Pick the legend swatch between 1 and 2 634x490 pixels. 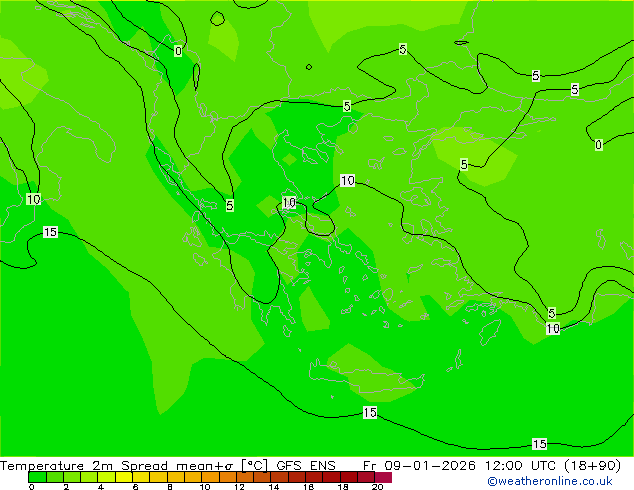[55, 477]
